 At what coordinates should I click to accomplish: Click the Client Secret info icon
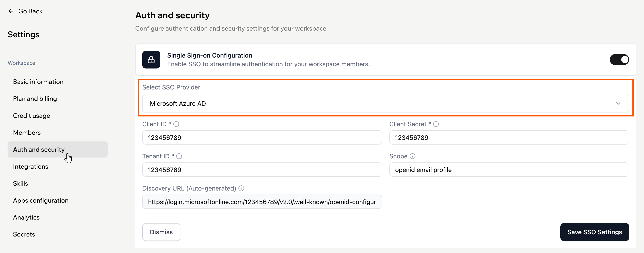[436, 124]
